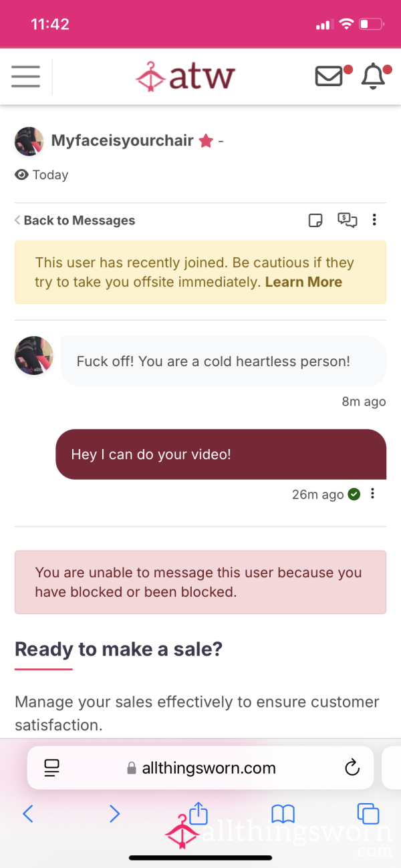This screenshot has width=401, height=868.
Task: Reload the page in Safari
Action: (x=352, y=768)
